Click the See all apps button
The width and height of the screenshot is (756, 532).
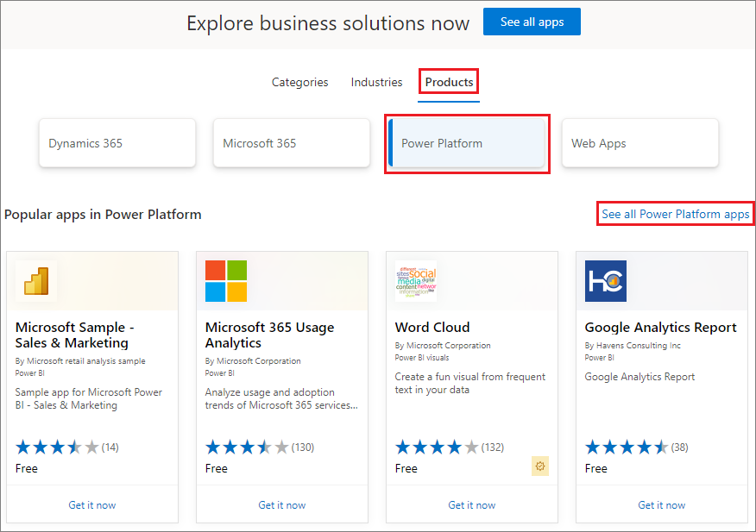pyautogui.click(x=532, y=22)
